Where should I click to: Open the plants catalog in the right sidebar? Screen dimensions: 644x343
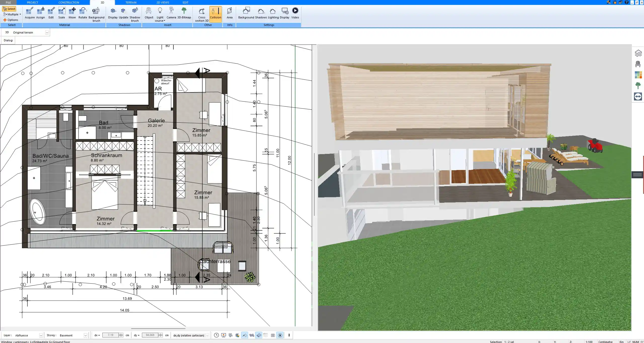pos(638,85)
